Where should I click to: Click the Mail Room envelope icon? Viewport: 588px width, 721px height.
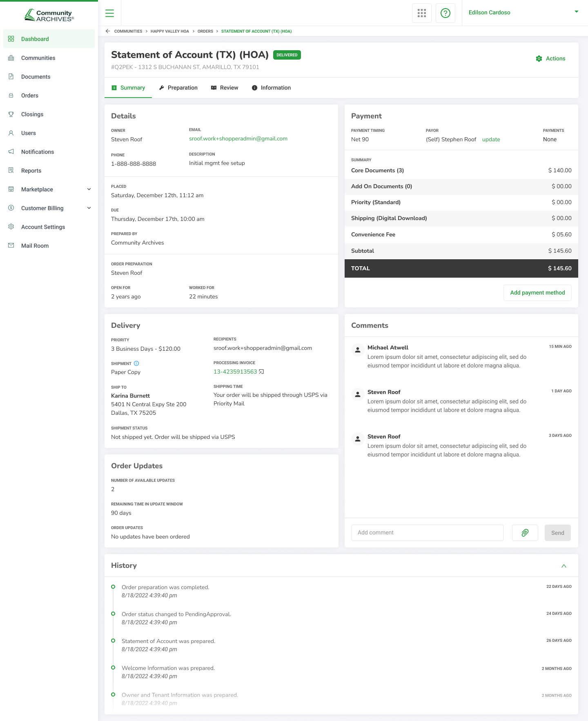[x=11, y=246]
